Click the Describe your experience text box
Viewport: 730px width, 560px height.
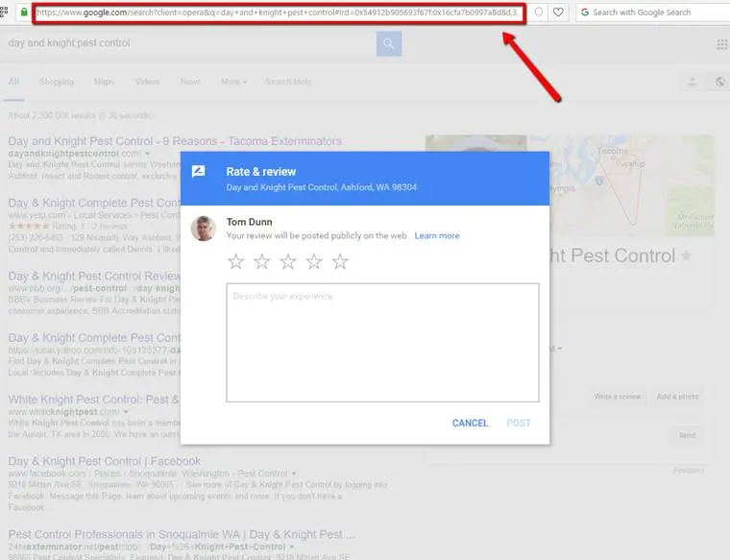382,343
